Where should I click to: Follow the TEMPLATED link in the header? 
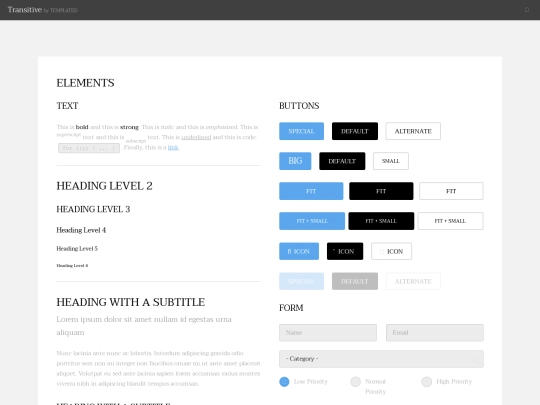point(64,10)
